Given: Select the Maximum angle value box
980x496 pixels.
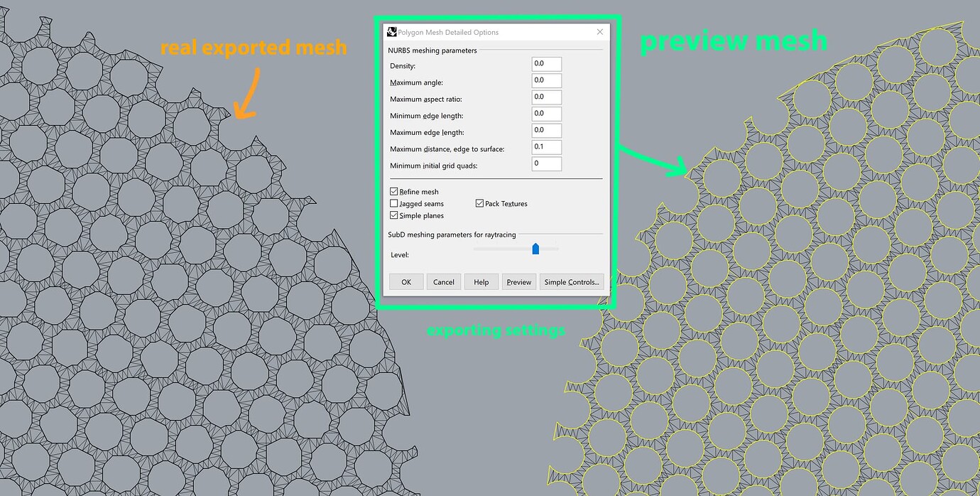Looking at the screenshot, I should (x=546, y=80).
